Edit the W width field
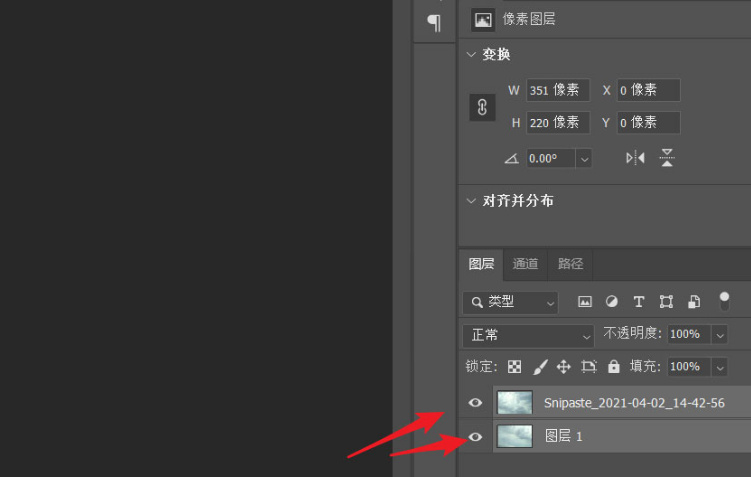Image resolution: width=751 pixels, height=477 pixels. [558, 90]
